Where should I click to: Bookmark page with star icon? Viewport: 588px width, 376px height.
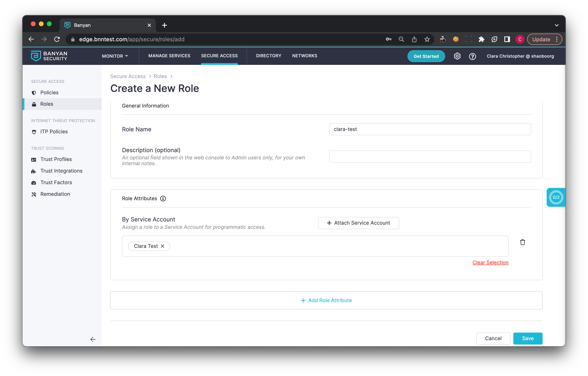pyautogui.click(x=427, y=39)
